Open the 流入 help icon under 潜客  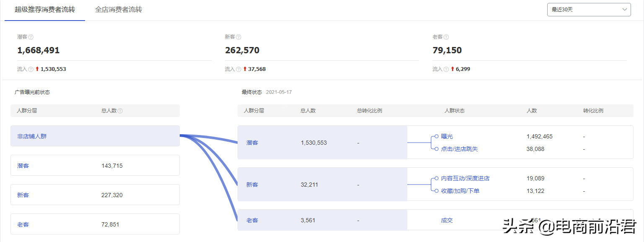click(x=31, y=68)
